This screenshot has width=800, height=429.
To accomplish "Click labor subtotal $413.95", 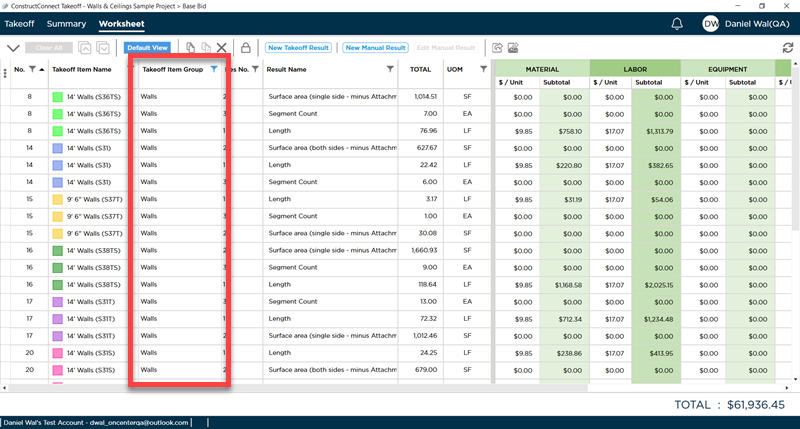I will click(x=661, y=353).
